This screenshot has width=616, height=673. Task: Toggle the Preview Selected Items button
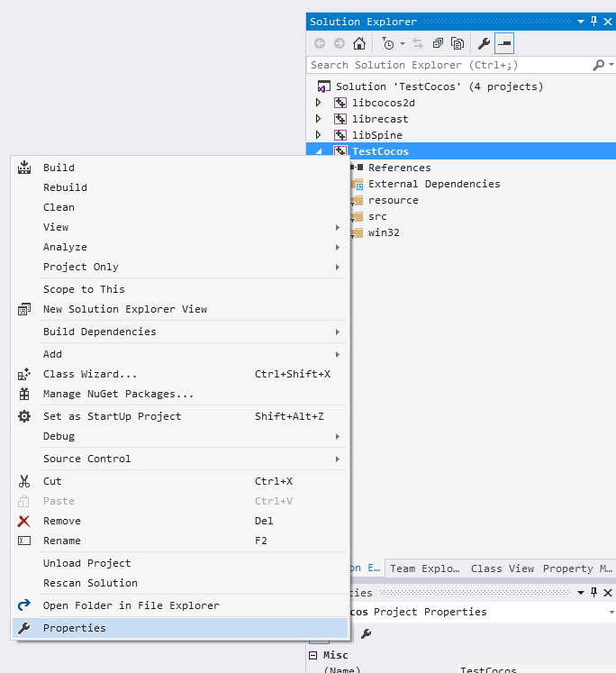tap(504, 43)
